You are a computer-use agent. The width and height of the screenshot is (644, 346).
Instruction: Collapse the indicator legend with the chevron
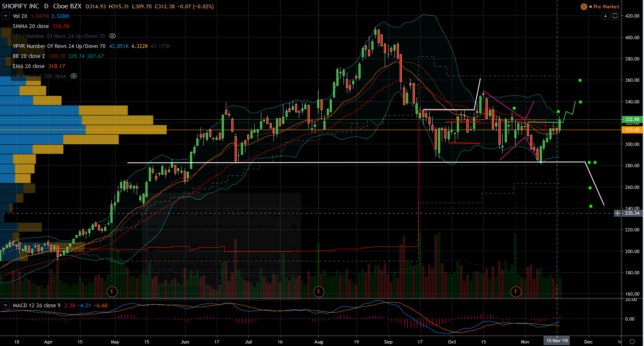pos(5,16)
